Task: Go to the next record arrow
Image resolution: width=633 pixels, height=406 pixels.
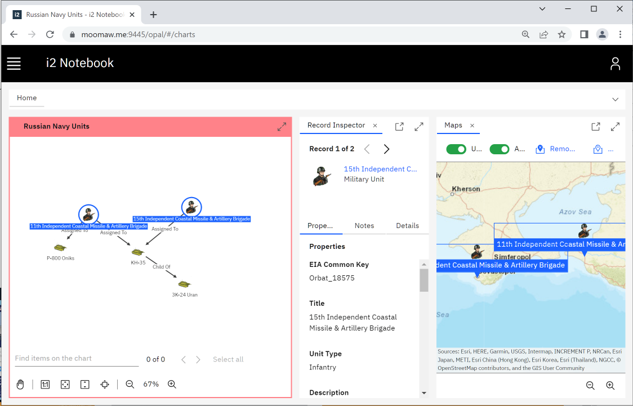Action: (386, 149)
